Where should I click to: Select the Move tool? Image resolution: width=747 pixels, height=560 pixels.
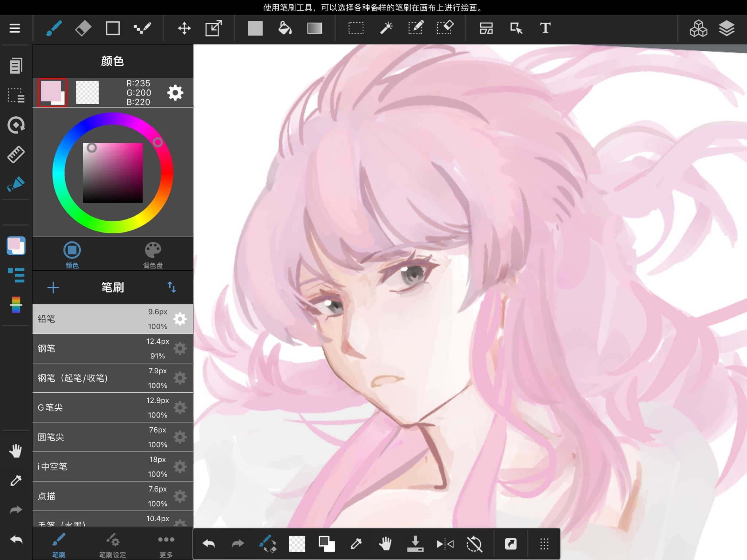tap(184, 28)
